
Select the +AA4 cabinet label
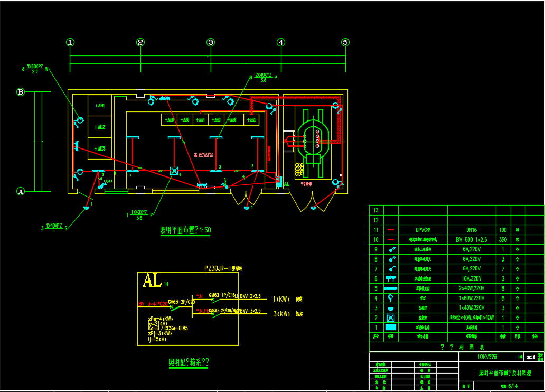tap(201, 119)
